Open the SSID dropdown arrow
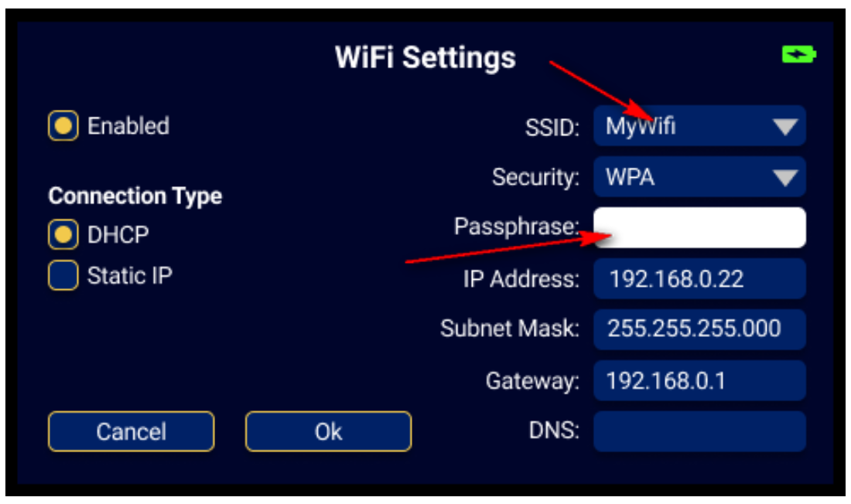Screen dimensions: 851x504 pos(784,127)
